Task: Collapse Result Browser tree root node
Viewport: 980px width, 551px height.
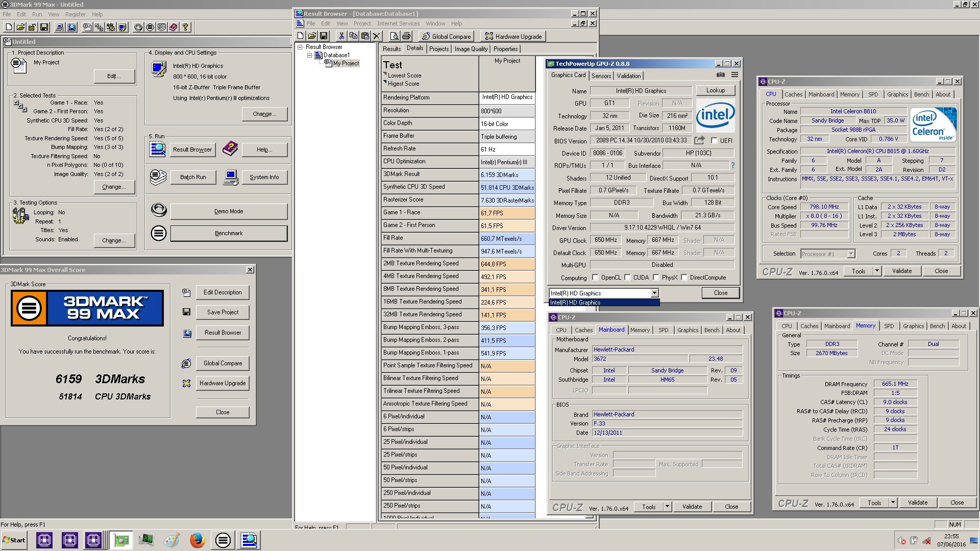Action: (300, 47)
